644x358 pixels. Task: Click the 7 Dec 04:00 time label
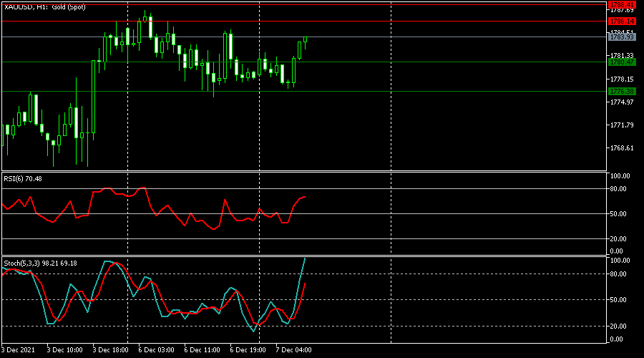coord(293,350)
